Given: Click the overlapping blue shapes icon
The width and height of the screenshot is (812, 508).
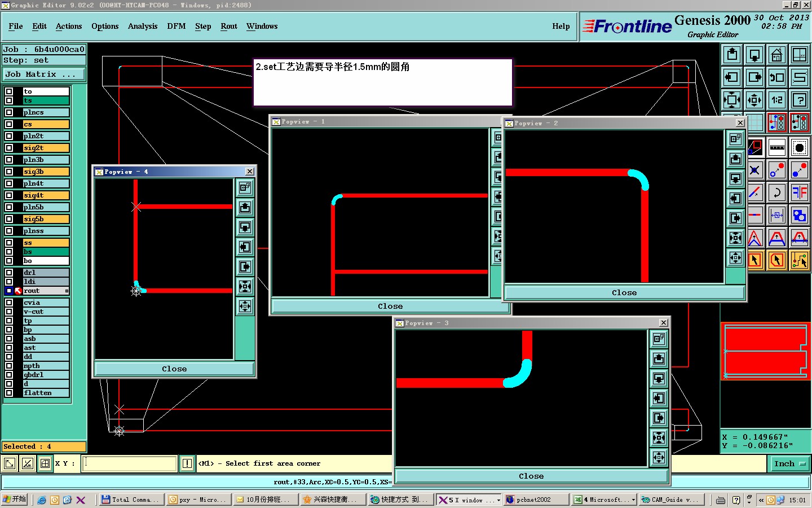Looking at the screenshot, I should (x=800, y=215).
